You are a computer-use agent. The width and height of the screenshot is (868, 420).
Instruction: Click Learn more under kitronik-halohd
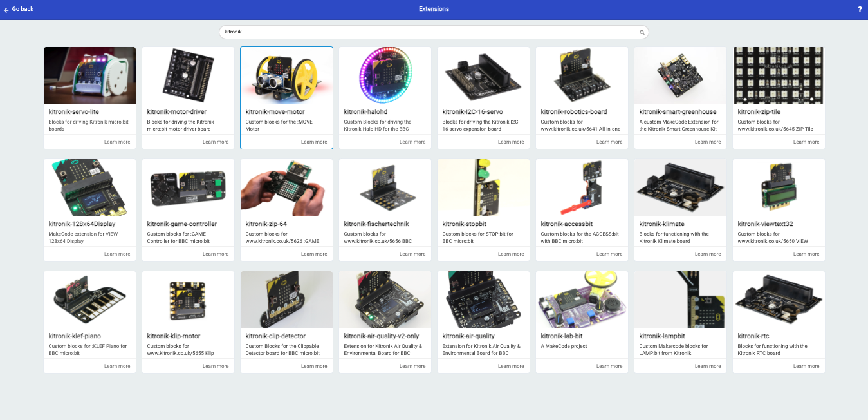click(x=412, y=142)
